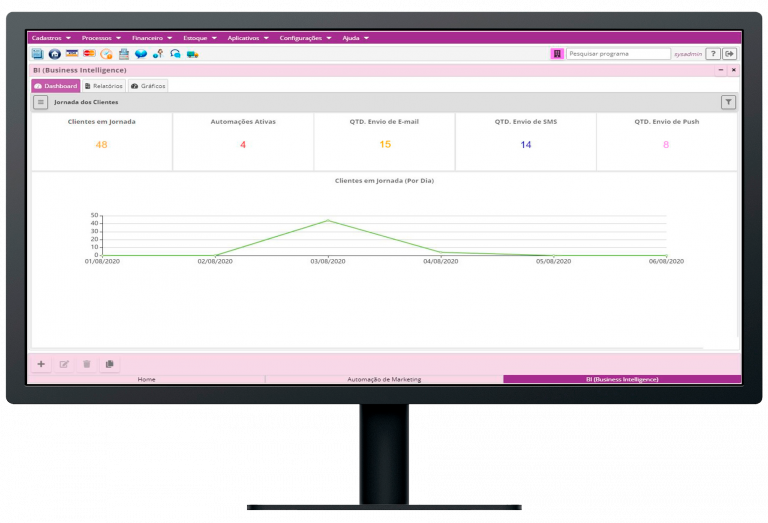Open the filter funnel icon

pos(728,102)
